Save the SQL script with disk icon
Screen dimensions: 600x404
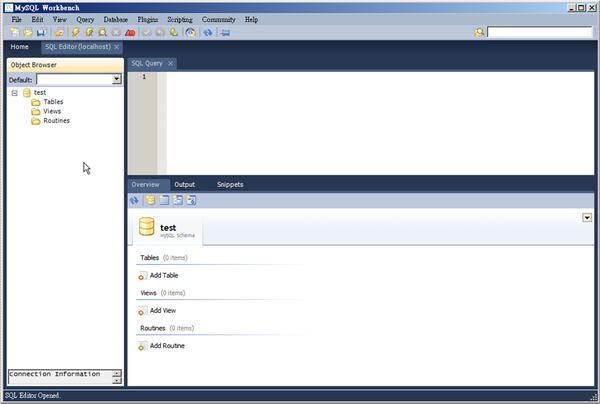pyautogui.click(x=41, y=33)
